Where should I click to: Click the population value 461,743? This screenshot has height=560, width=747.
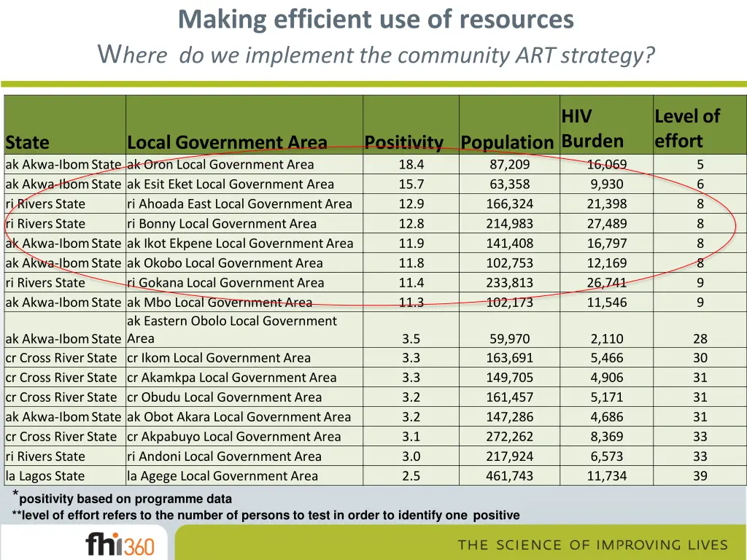click(510, 476)
